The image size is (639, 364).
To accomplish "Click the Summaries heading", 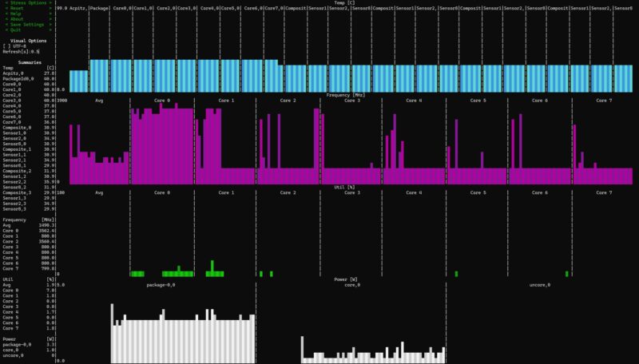I will tap(30, 63).
